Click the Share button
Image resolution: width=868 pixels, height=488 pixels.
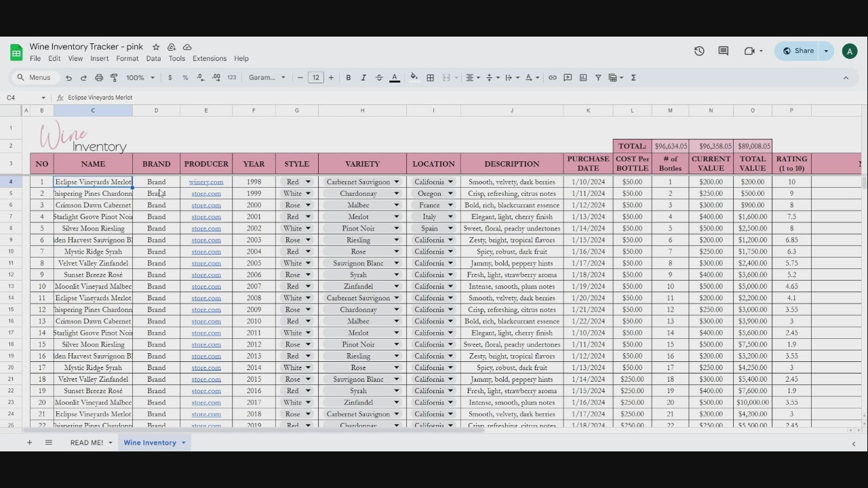(798, 51)
